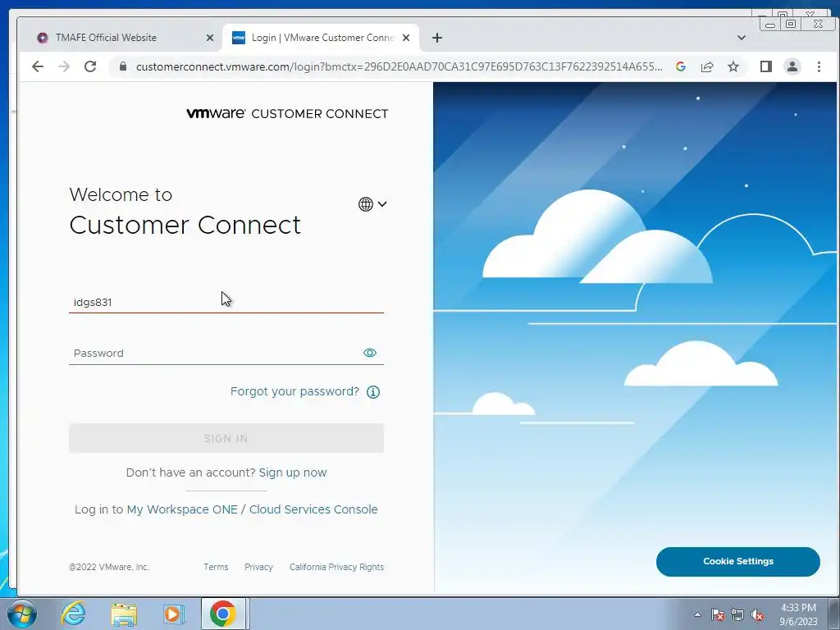Go back using the browser back arrow
Viewport: 840px width, 630px height.
[x=38, y=66]
